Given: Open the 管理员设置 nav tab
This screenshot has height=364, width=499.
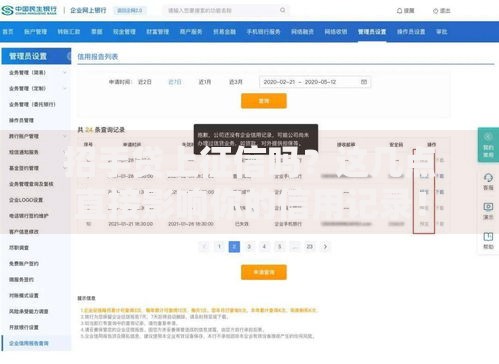Looking at the screenshot, I should point(372,32).
